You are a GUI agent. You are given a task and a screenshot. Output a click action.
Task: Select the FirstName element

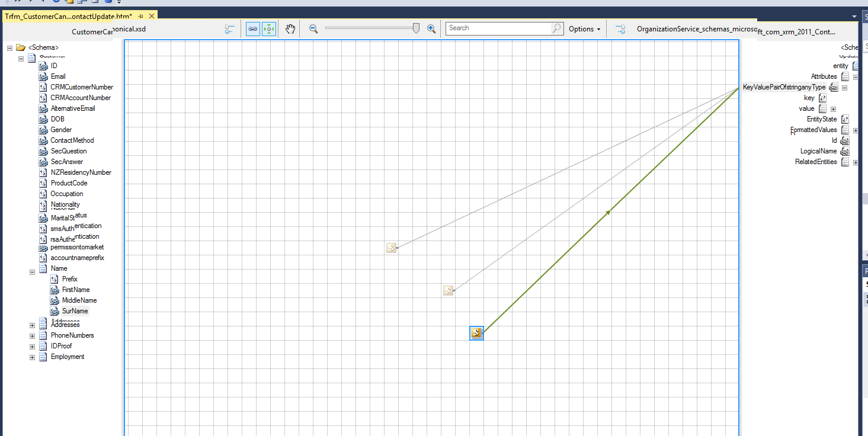click(76, 290)
